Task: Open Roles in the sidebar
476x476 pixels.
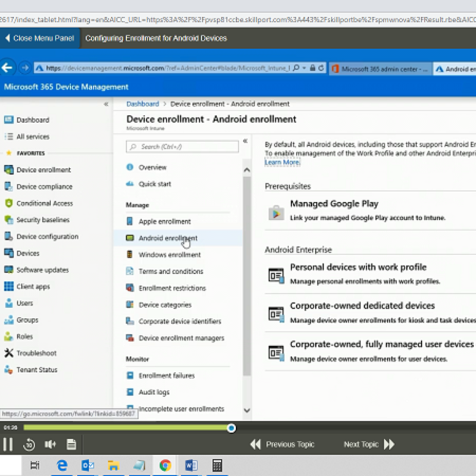Action: pos(18,336)
